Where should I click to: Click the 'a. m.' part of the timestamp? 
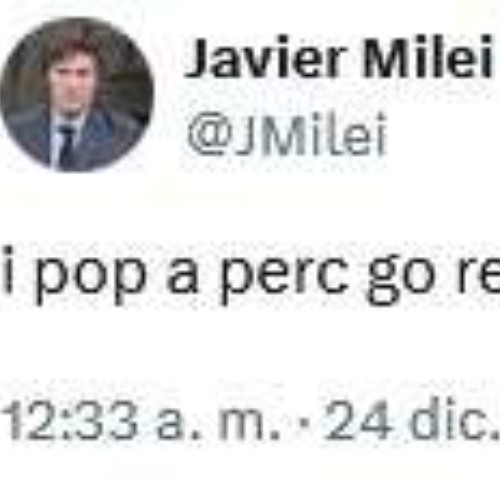click(217, 421)
